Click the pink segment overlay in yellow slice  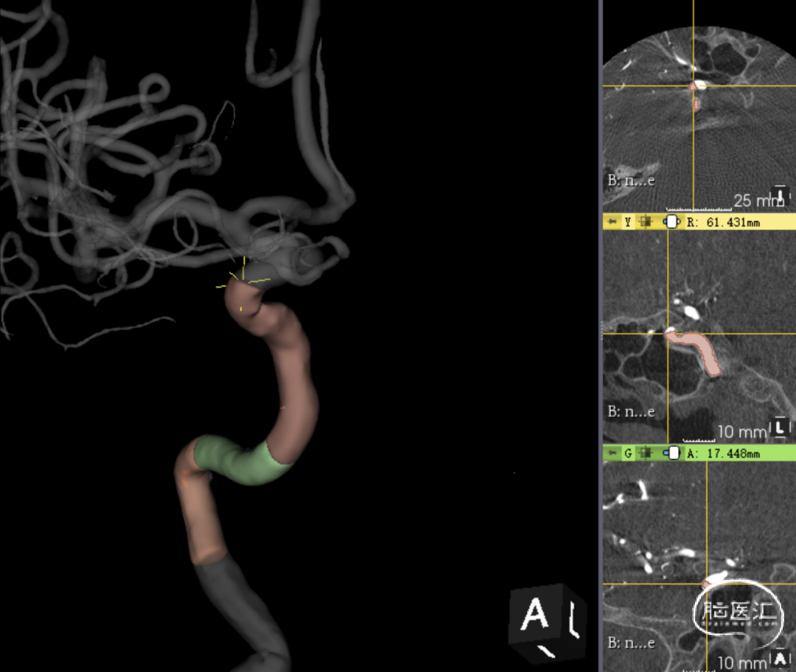(x=696, y=349)
